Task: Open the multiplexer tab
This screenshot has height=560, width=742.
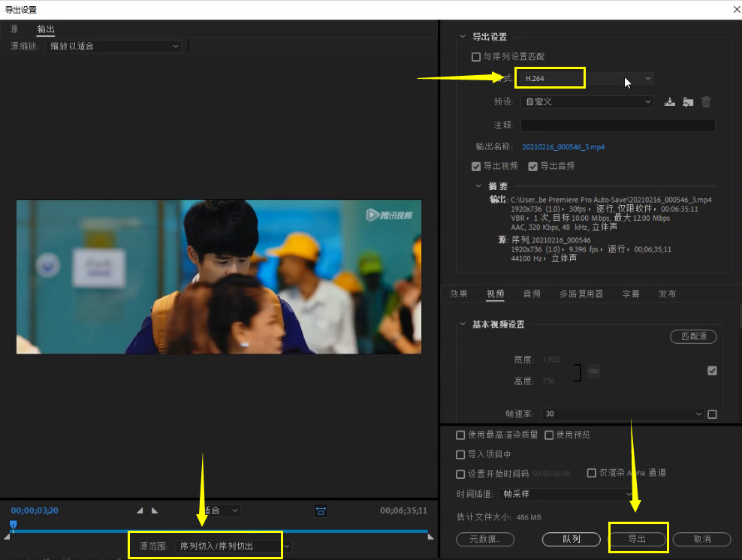Action: coord(581,294)
